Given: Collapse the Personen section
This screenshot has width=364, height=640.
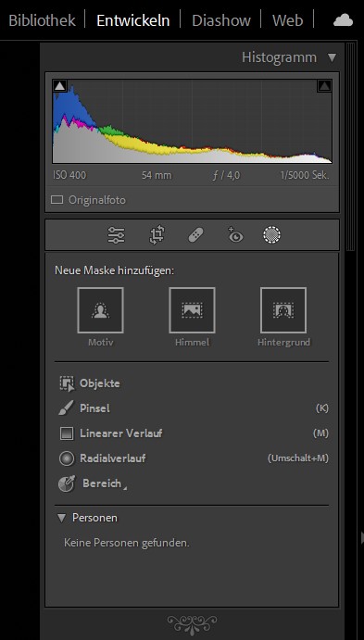Looking at the screenshot, I should coord(62,518).
